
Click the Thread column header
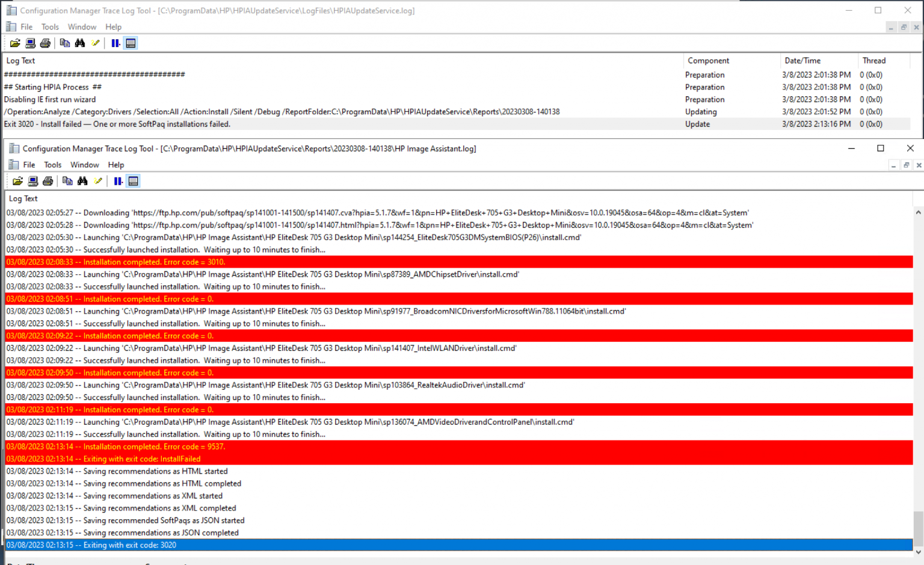873,60
